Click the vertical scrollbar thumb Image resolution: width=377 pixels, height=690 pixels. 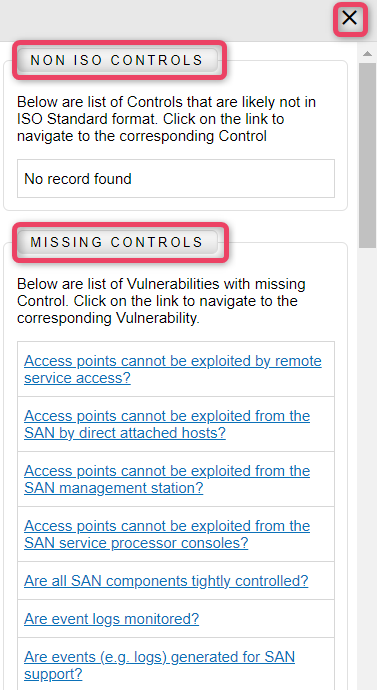(x=367, y=155)
